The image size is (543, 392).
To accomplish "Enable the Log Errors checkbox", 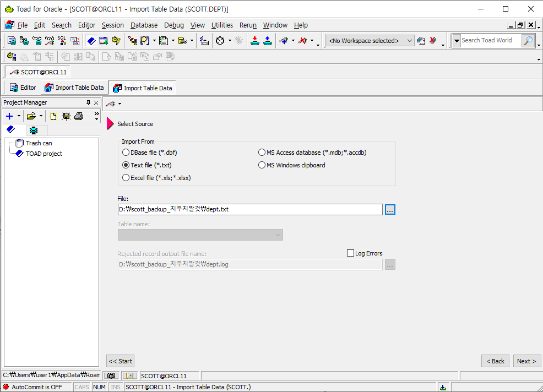I will coord(350,253).
